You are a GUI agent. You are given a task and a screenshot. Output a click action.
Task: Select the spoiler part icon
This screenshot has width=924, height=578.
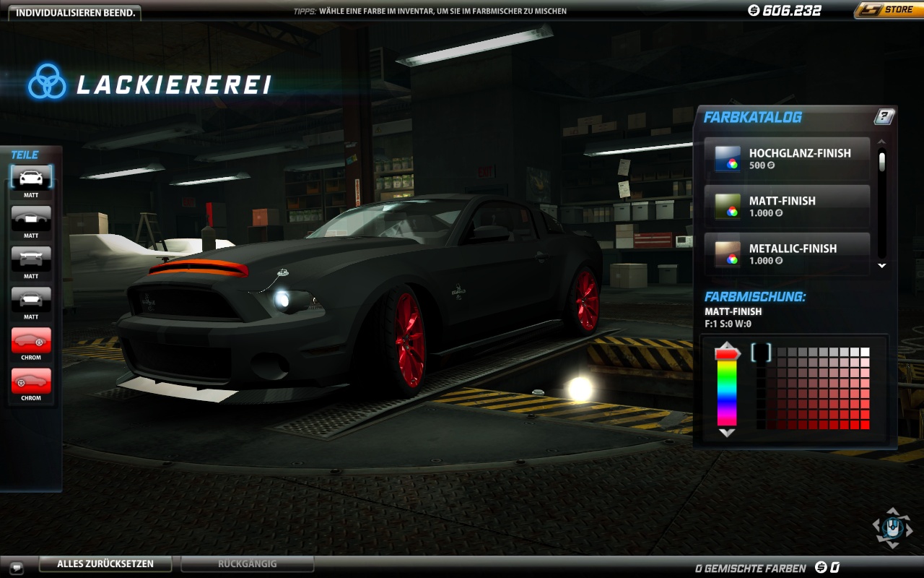pyautogui.click(x=31, y=258)
